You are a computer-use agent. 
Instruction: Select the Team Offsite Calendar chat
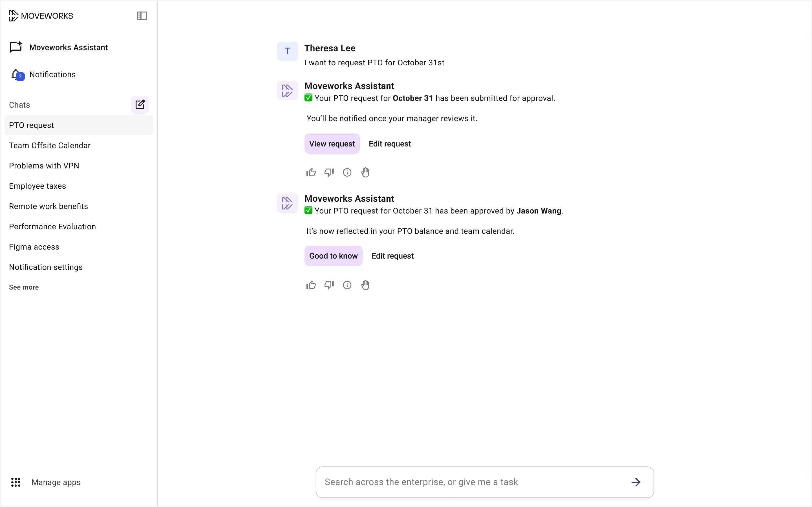click(50, 146)
